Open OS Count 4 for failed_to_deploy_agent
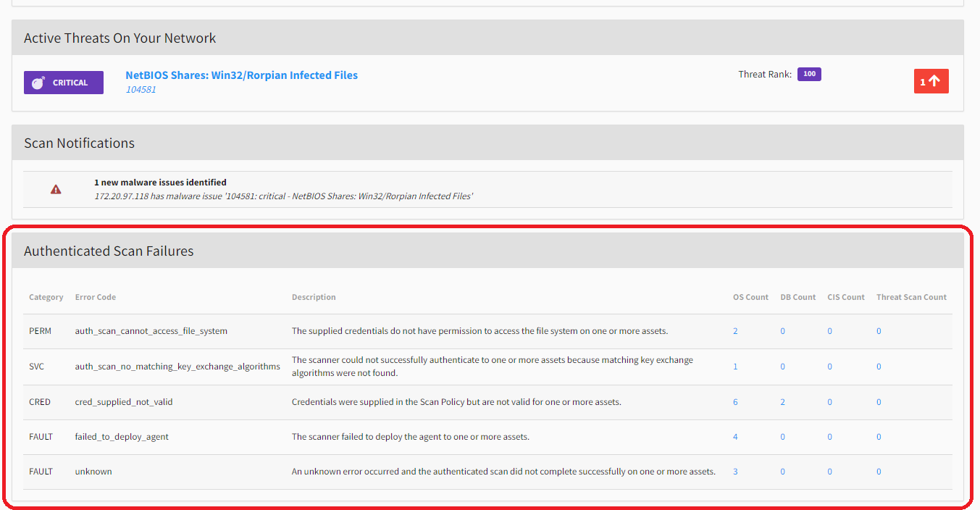Image resolution: width=980 pixels, height=510 pixels. (x=735, y=437)
